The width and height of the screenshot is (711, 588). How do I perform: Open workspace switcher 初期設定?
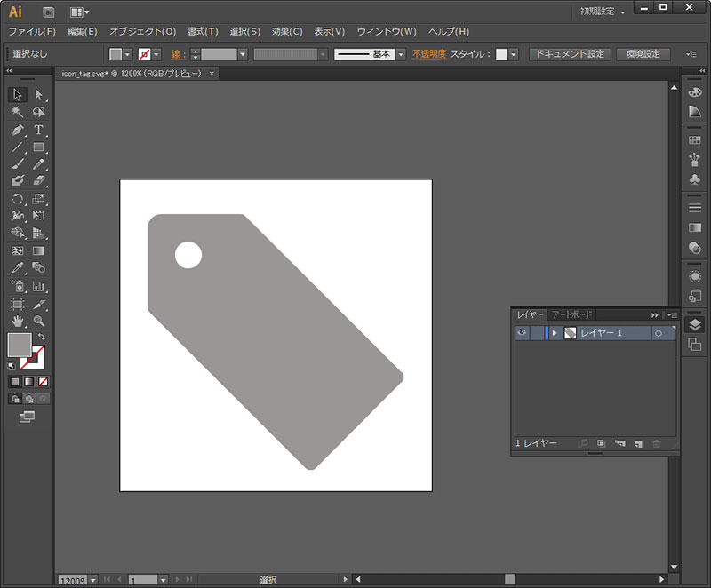[603, 12]
